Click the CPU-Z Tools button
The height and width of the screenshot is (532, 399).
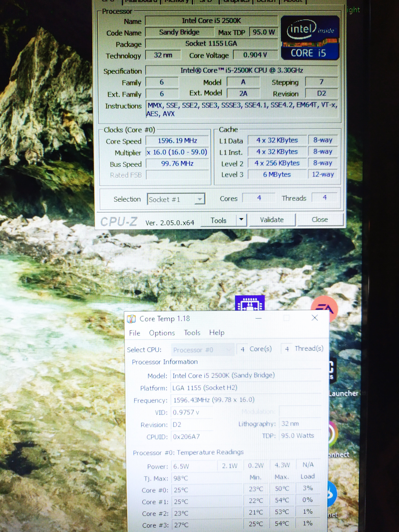pyautogui.click(x=218, y=220)
